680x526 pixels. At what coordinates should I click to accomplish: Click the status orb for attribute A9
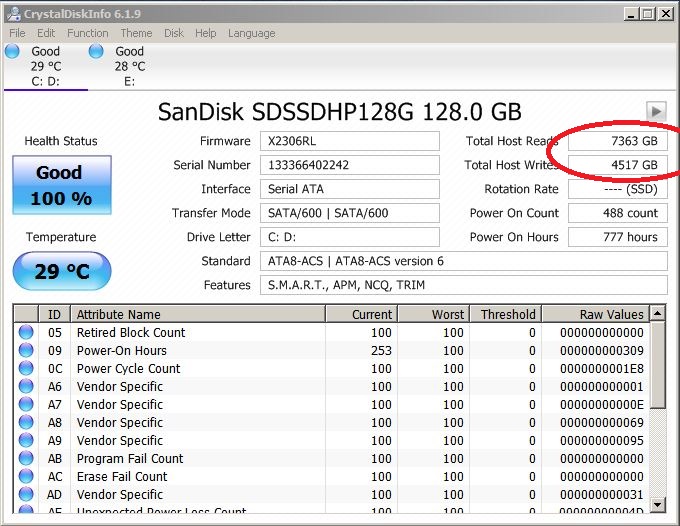(x=26, y=440)
